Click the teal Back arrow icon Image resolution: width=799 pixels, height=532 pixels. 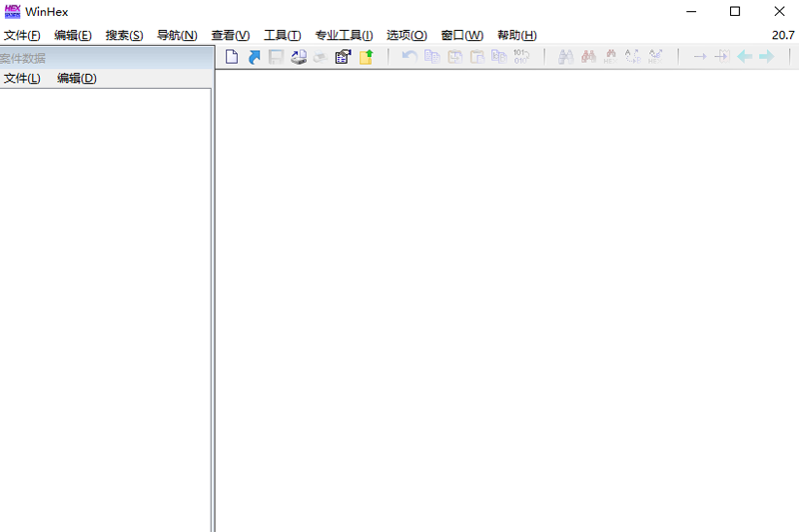click(x=744, y=57)
